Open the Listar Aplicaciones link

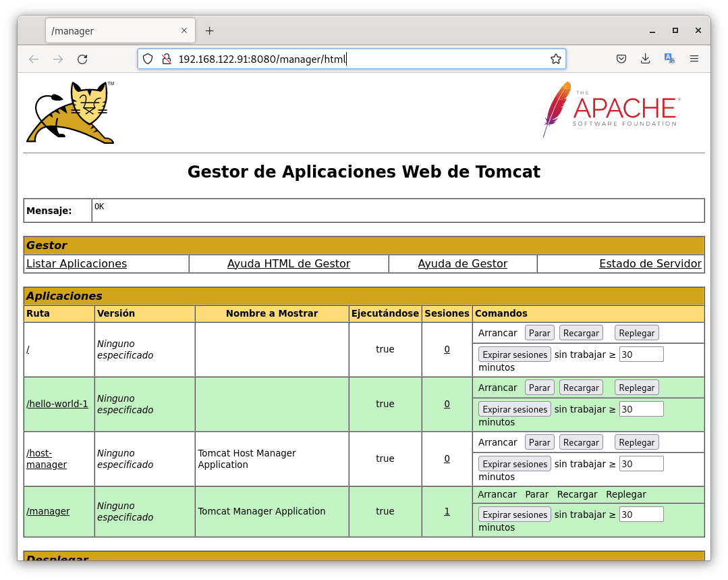point(76,264)
